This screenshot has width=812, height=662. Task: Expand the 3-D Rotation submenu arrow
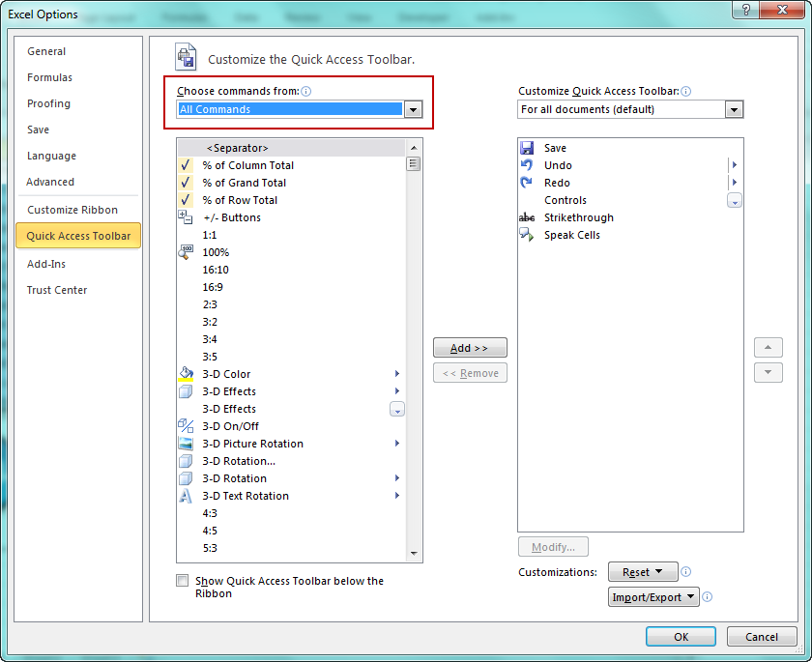(x=397, y=477)
